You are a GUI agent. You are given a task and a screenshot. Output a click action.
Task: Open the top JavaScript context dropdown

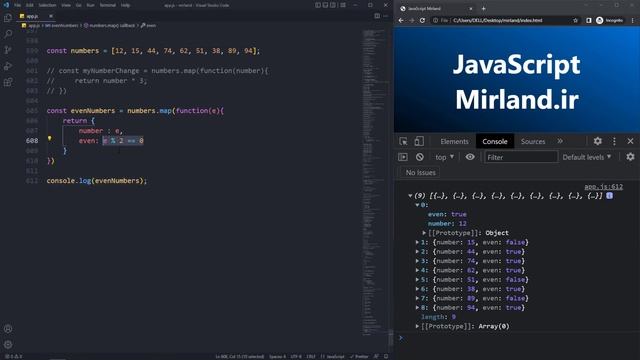click(444, 157)
